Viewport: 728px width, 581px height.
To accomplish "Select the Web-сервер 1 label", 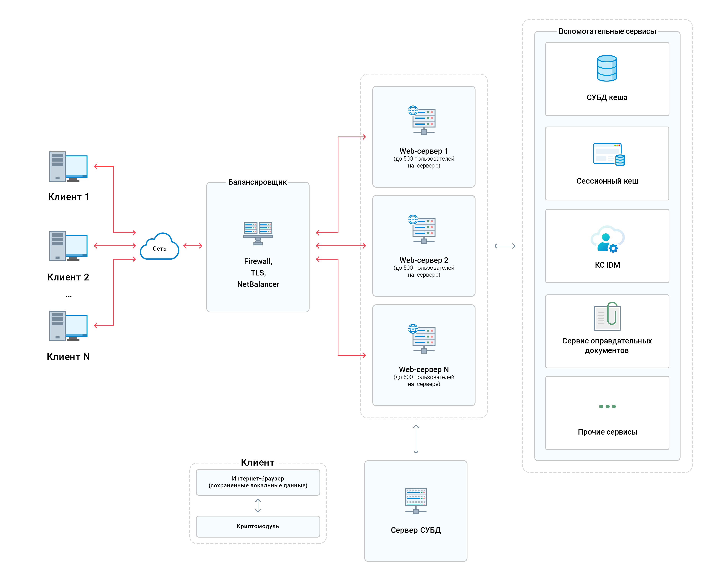I will (424, 151).
